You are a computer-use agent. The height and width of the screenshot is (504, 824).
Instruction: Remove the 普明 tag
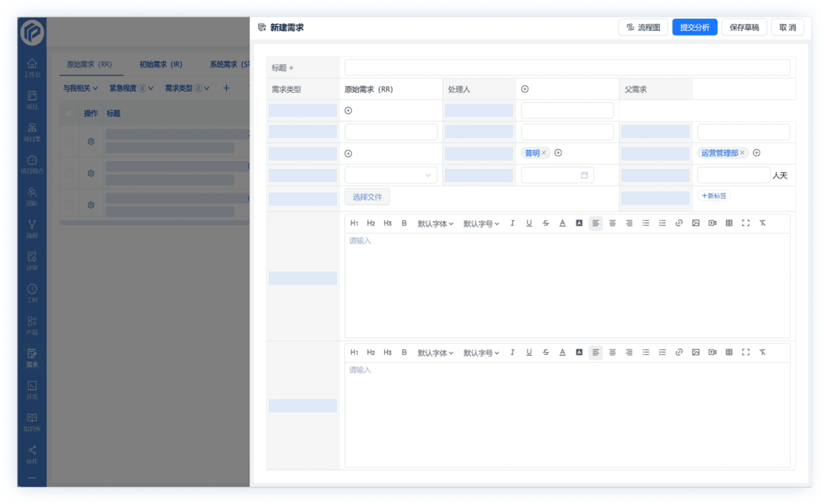pos(544,152)
